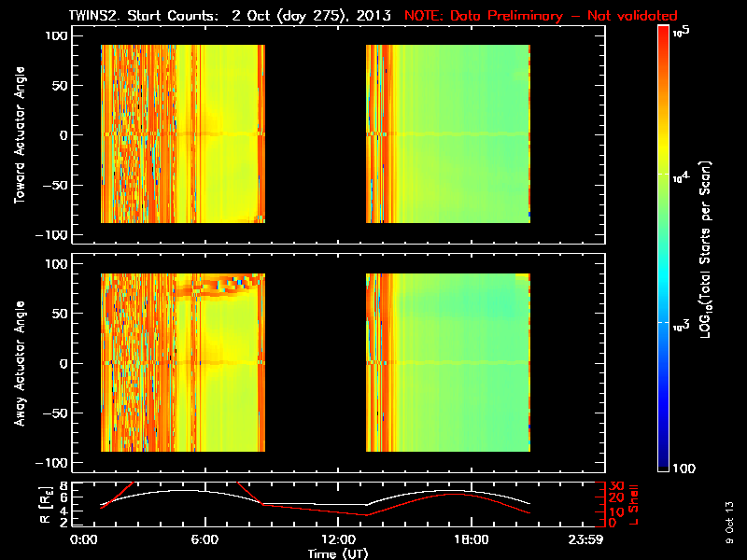This screenshot has height=560, width=747.
Task: Click the 'Toward Actuator Angle' axis label
Action: (x=19, y=135)
